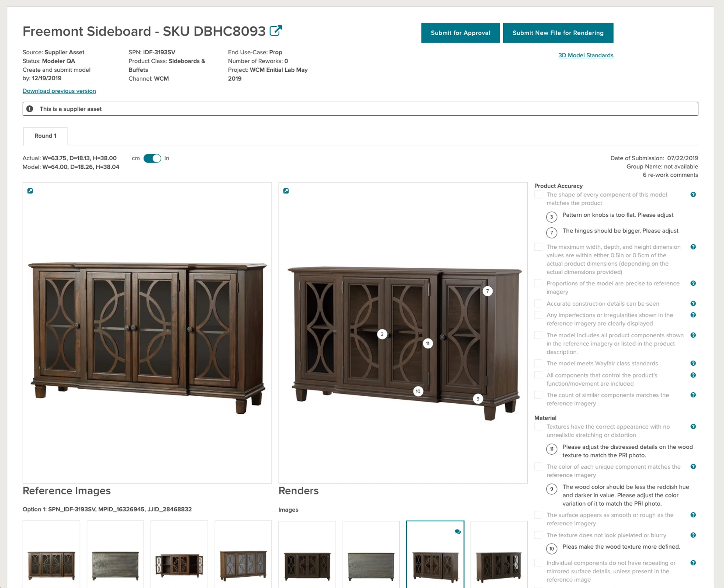
Task: Expand the reference image with its corner icon
Action: click(x=30, y=191)
